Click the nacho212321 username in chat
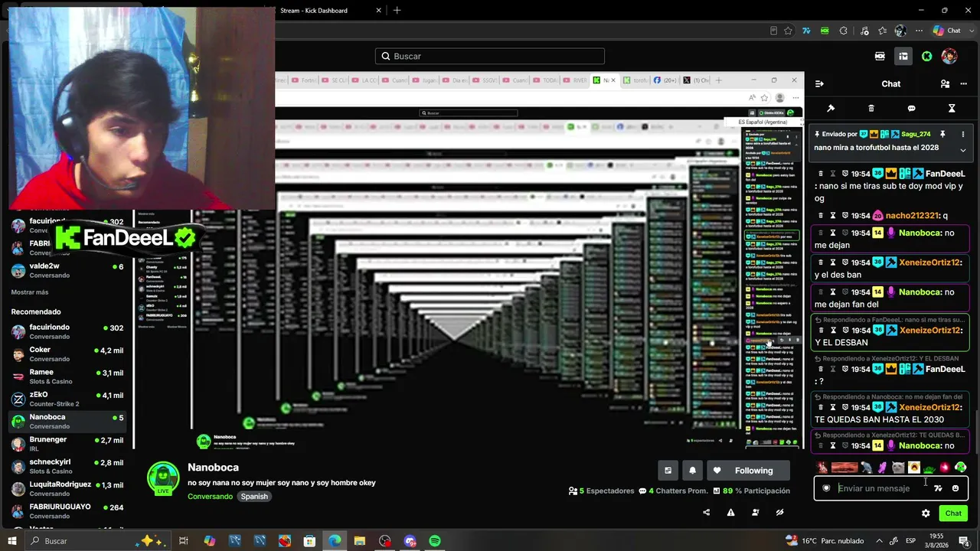Viewport: 980px width, 551px height. [x=913, y=216]
